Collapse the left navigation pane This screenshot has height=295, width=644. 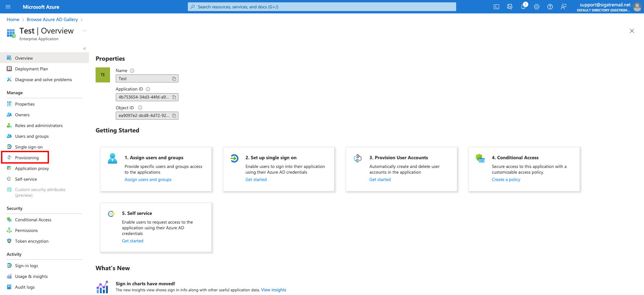(85, 49)
